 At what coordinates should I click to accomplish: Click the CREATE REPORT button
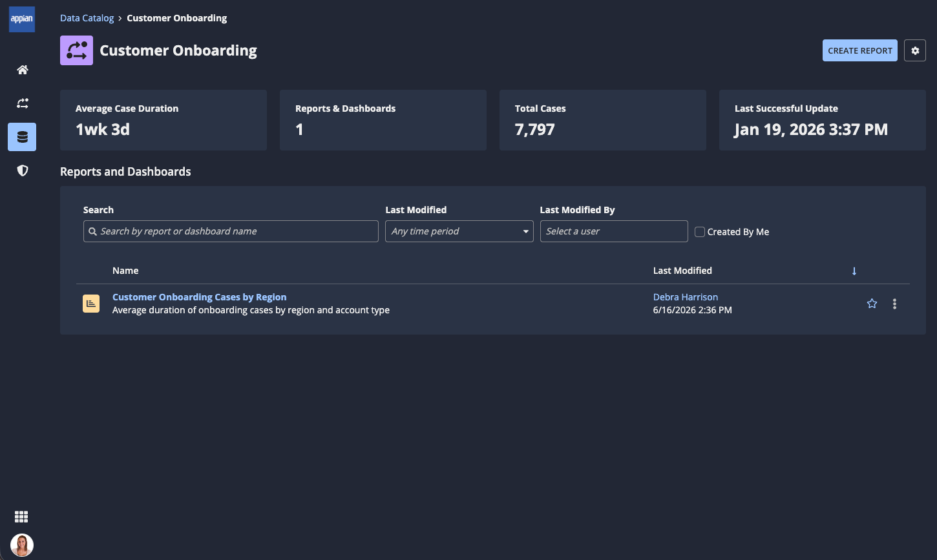pyautogui.click(x=859, y=50)
